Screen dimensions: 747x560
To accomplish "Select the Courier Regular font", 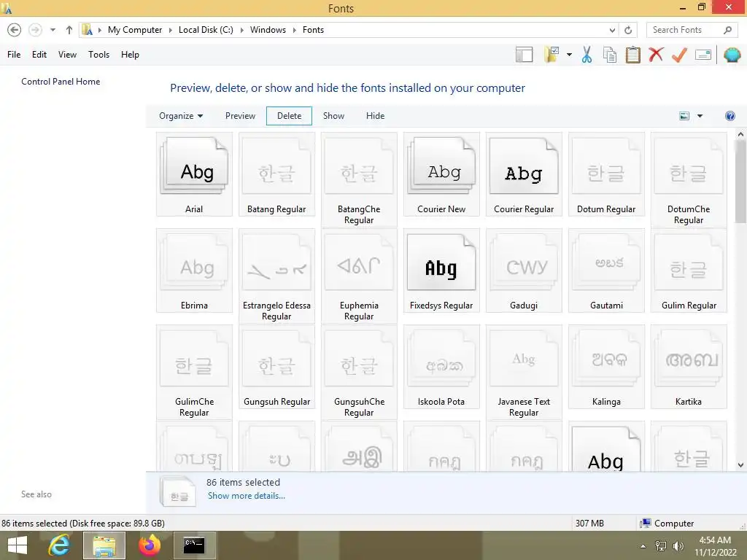I will pyautogui.click(x=524, y=174).
